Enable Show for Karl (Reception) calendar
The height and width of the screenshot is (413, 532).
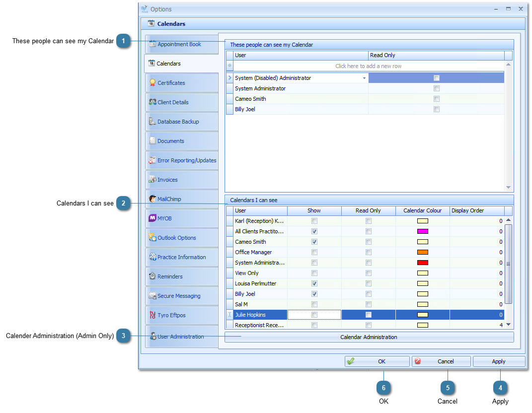tap(314, 221)
